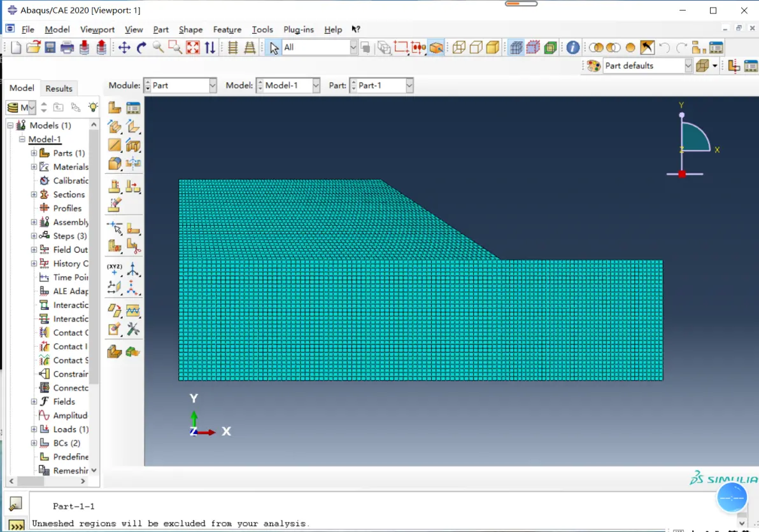Image resolution: width=759 pixels, height=532 pixels.
Task: Click the Time Points tree item
Action: click(x=71, y=277)
